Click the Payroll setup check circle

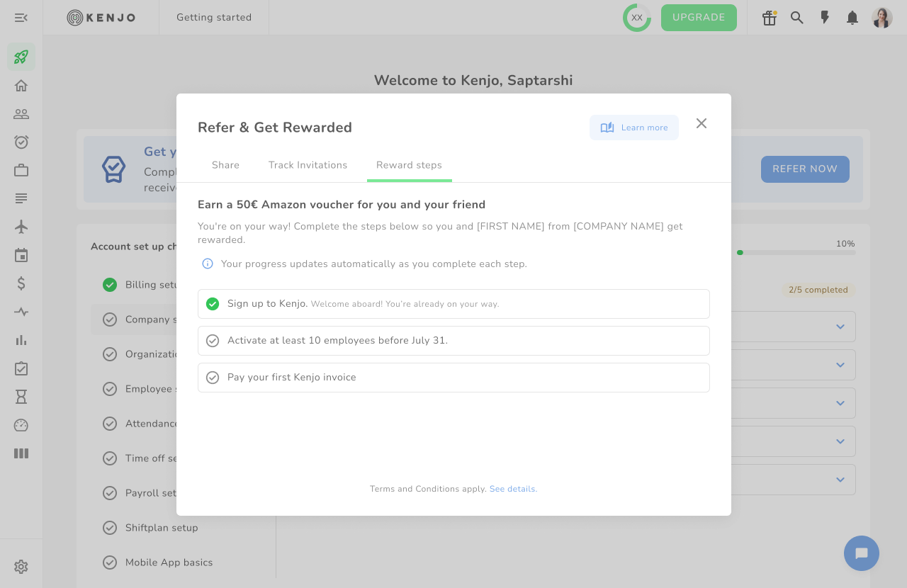(110, 493)
